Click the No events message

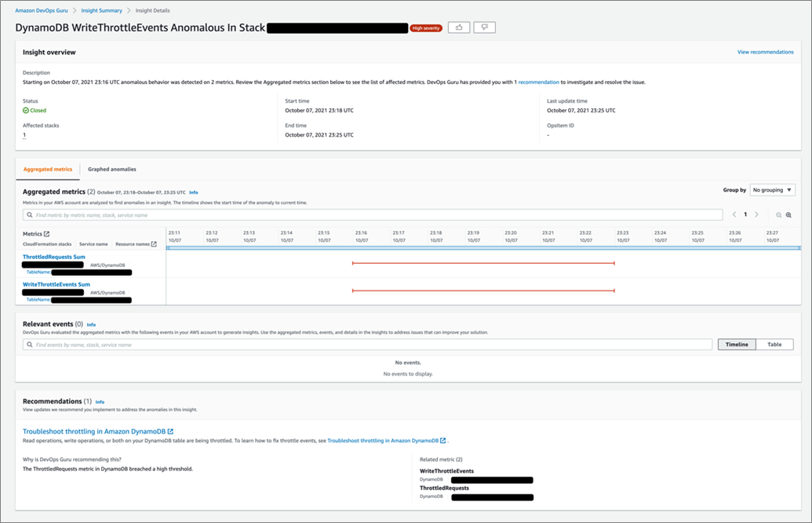[x=408, y=363]
